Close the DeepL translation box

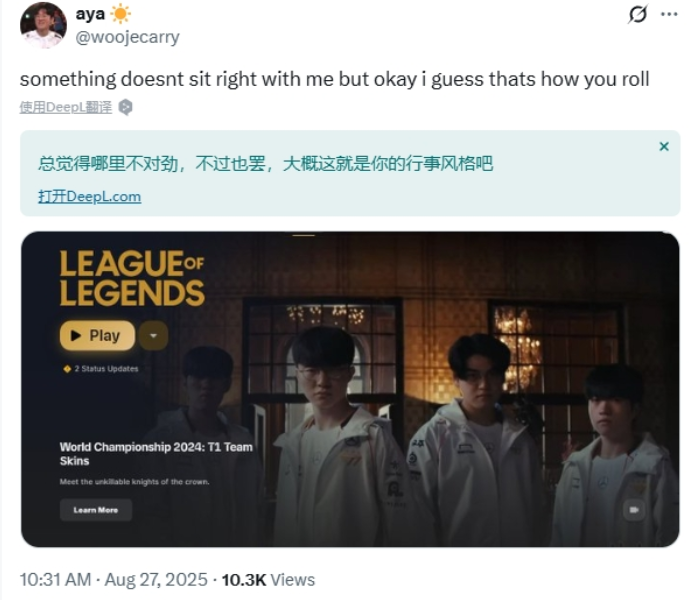664,146
